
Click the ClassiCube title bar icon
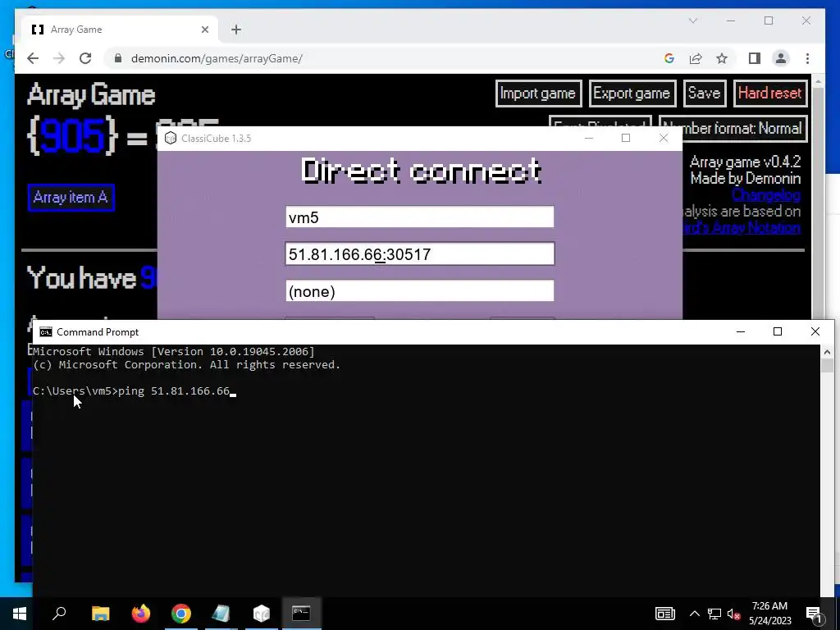coord(171,138)
